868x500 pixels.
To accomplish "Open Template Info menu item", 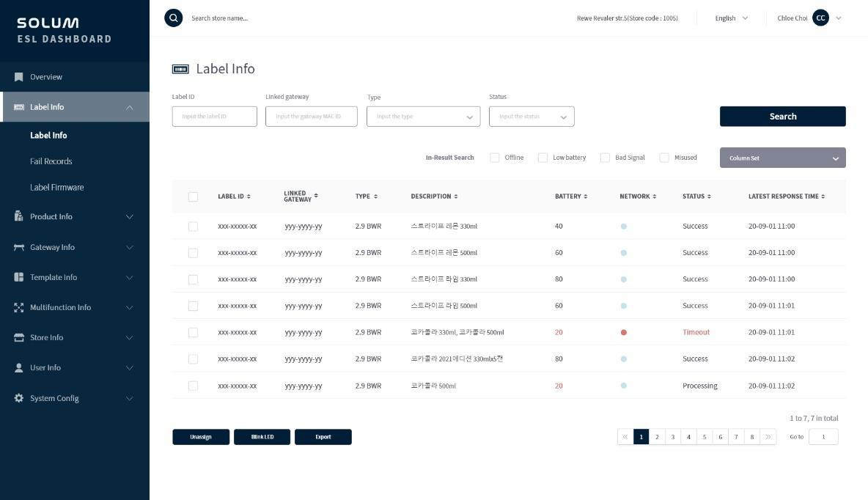I will [x=75, y=277].
